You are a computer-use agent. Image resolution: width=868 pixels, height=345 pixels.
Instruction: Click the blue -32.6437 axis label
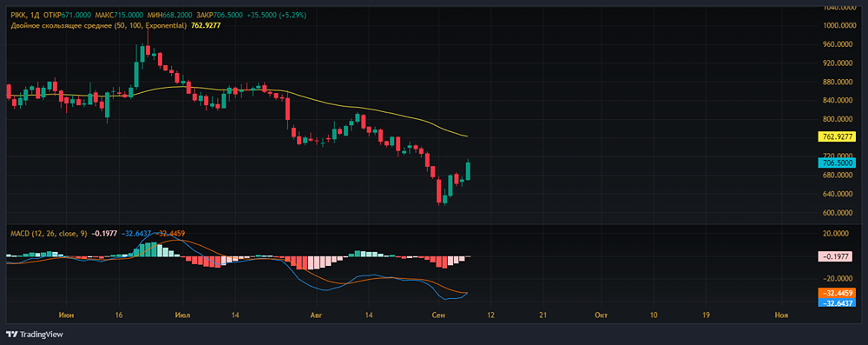click(837, 302)
